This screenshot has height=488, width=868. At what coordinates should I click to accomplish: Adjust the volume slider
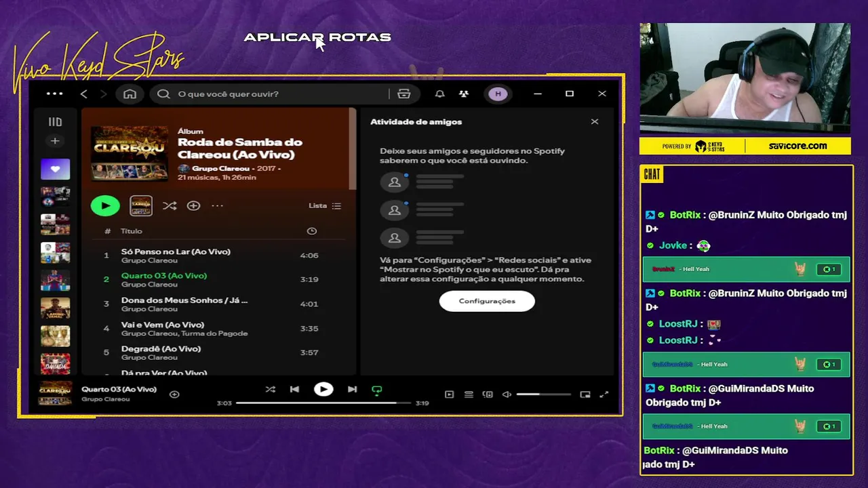544,394
